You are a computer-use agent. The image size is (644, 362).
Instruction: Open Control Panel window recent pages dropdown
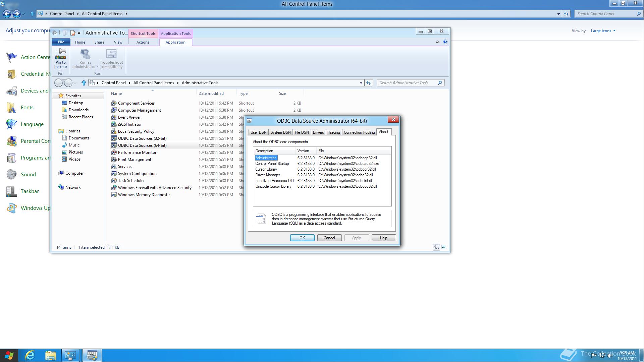coord(23,14)
